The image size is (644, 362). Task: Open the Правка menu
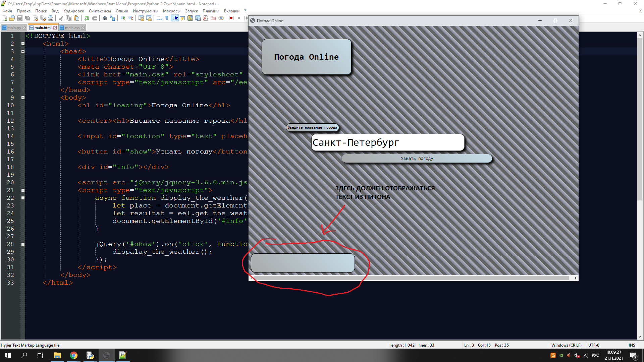[x=23, y=11]
